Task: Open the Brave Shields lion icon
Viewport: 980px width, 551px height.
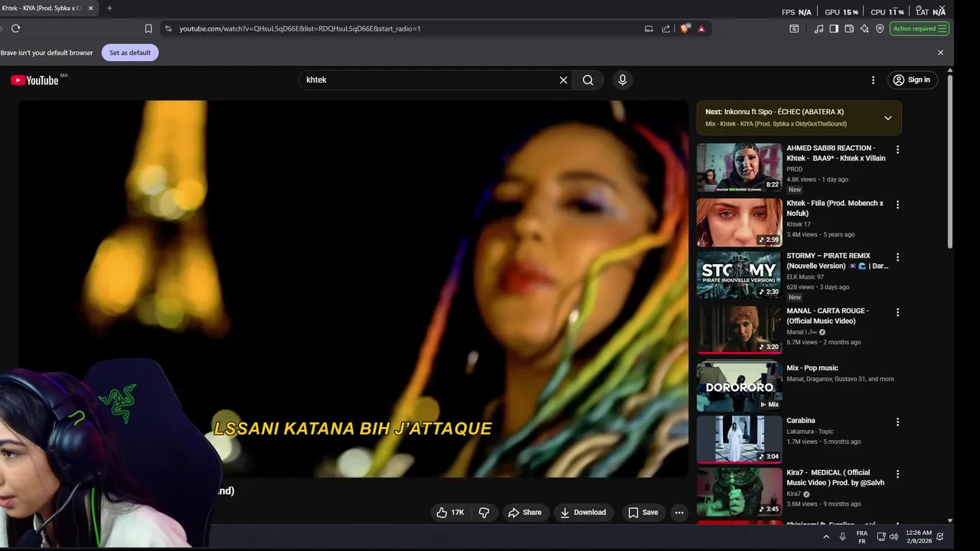Action: click(x=685, y=28)
